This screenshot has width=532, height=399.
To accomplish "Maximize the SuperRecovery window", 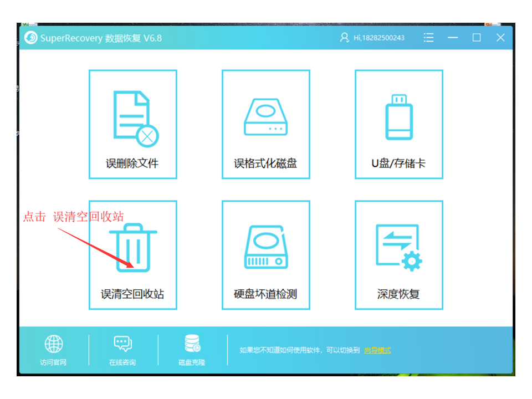I will pos(477,38).
